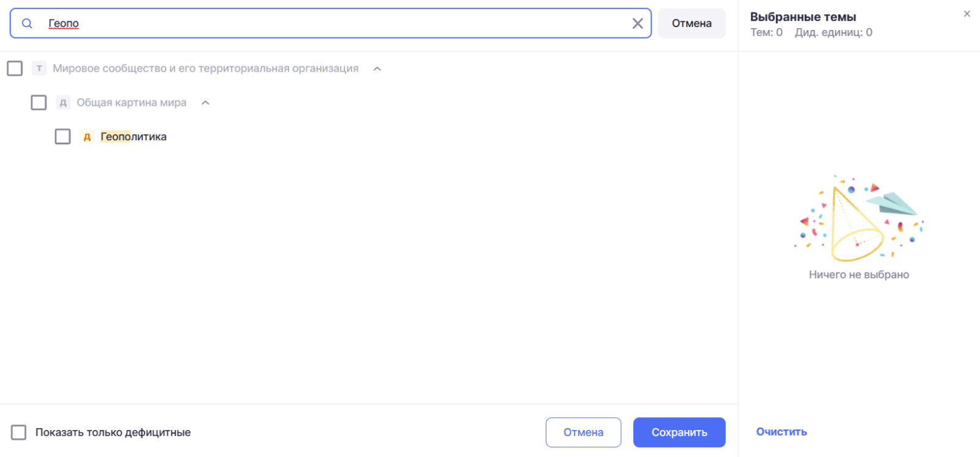The height and width of the screenshot is (457, 980).
Task: Click the Показать только дефицитные label
Action: tap(113, 432)
